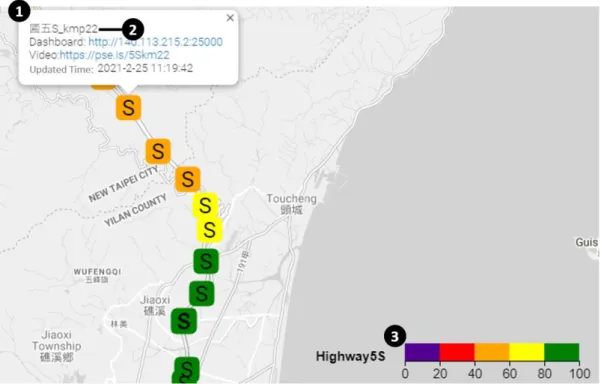This screenshot has width=601, height=384.
Task: Select the popup title 國五S_kmp22
Action: (x=64, y=29)
